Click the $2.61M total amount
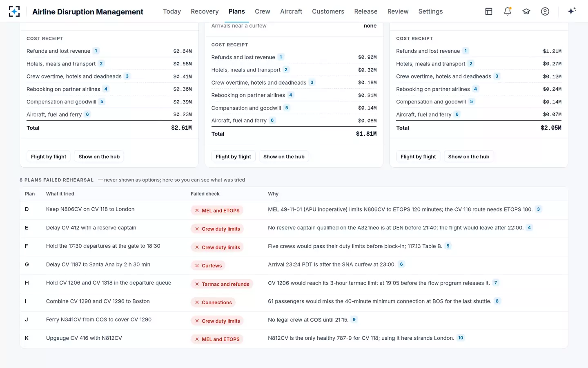 [181, 128]
